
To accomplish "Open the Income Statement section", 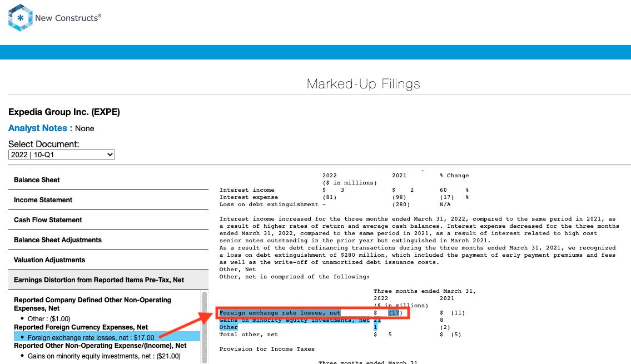I will pos(108,200).
